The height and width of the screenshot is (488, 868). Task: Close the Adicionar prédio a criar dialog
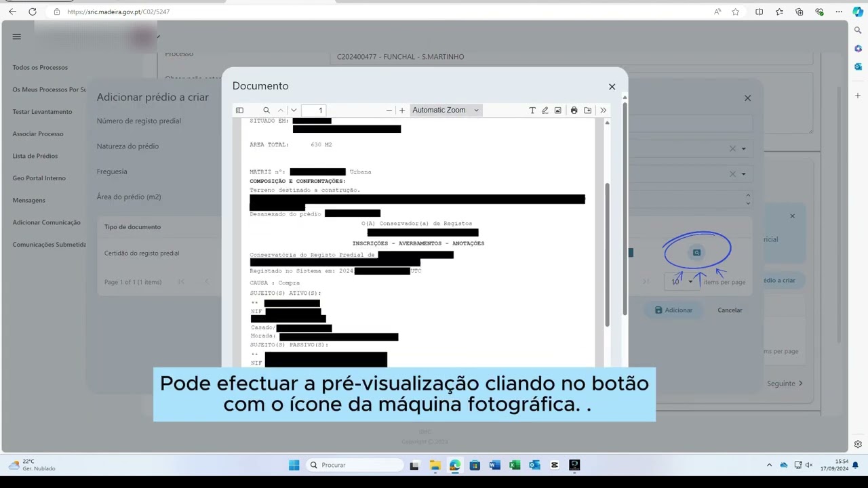point(748,98)
